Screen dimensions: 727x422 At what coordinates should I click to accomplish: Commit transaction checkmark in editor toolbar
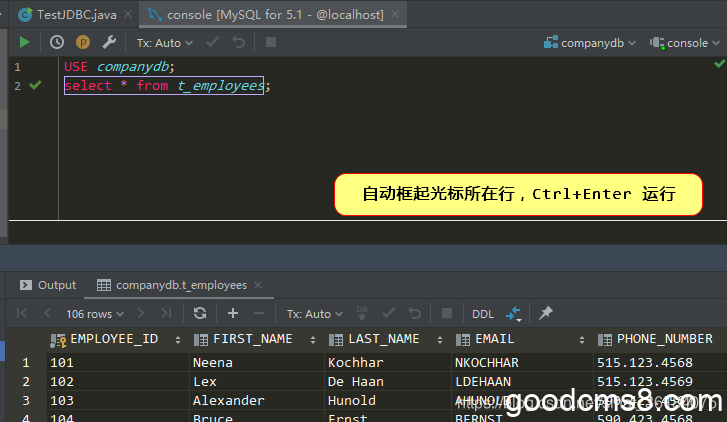click(x=212, y=43)
